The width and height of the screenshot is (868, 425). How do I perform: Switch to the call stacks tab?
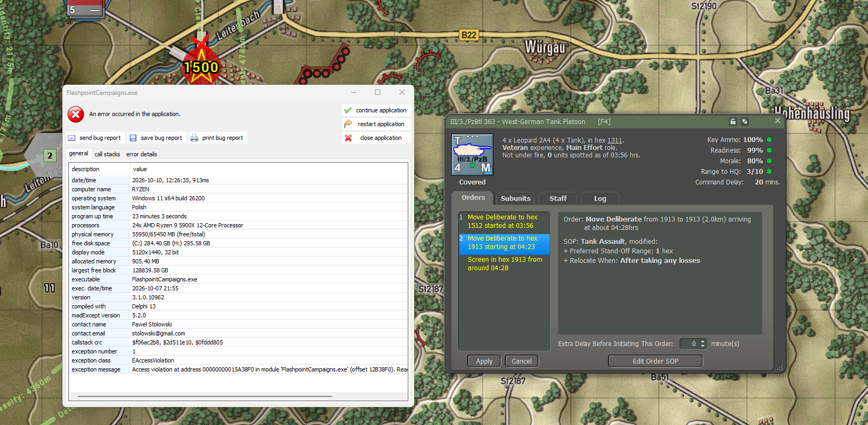108,154
